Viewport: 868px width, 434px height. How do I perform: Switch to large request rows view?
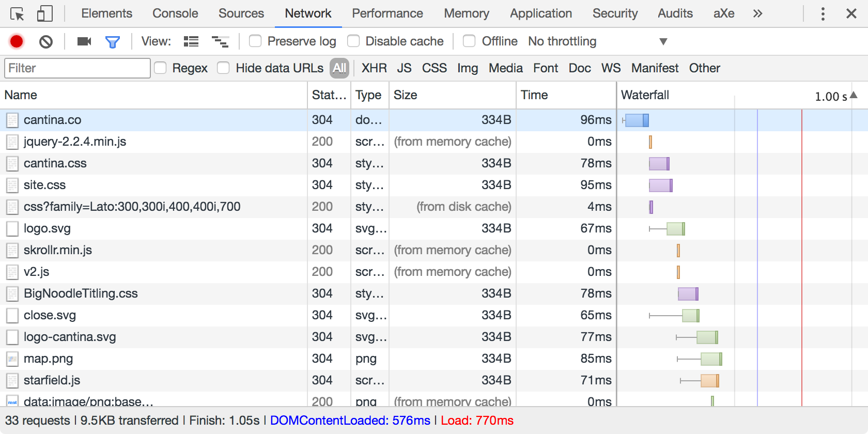click(x=191, y=41)
